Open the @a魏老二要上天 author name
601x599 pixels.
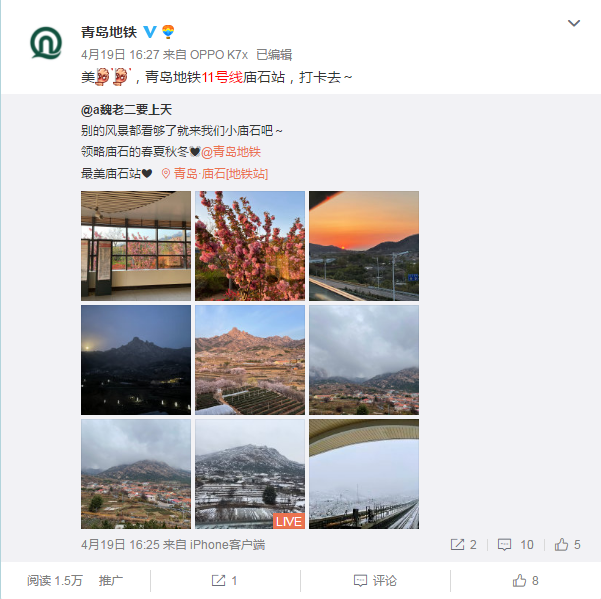coord(126,110)
